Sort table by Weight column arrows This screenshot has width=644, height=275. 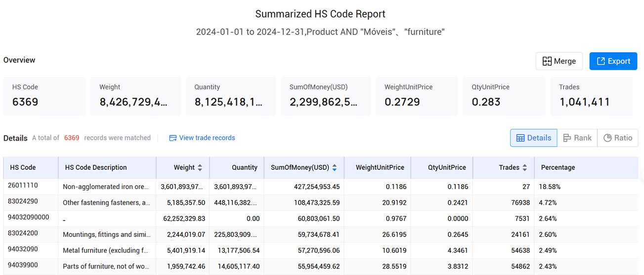point(200,167)
